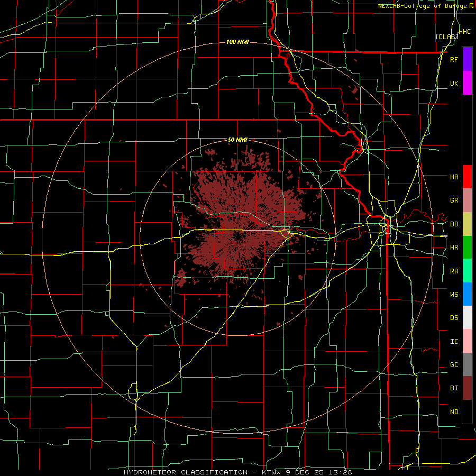Click the ND black legend swatch
Image resolution: width=476 pixels, height=476 pixels.
(x=467, y=411)
